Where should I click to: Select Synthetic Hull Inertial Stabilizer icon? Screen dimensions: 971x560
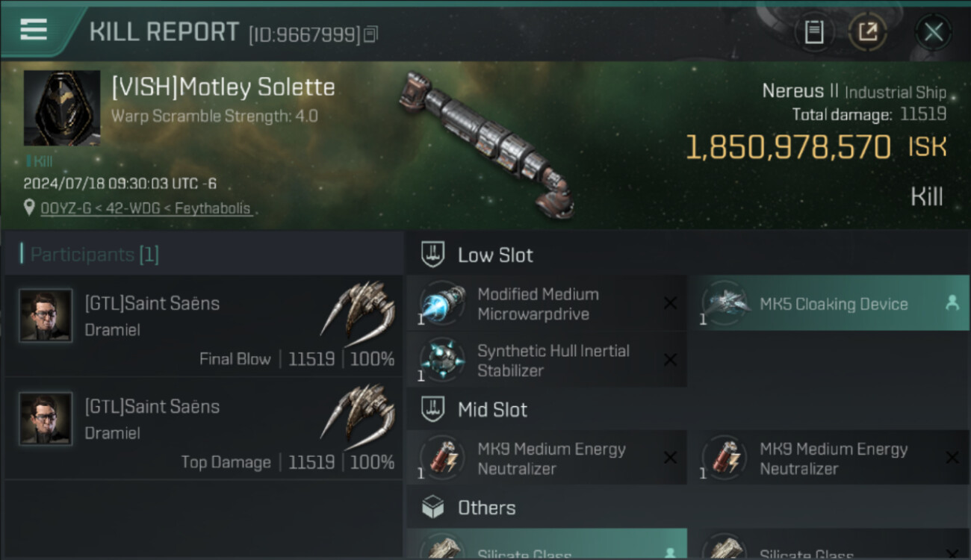click(x=443, y=361)
